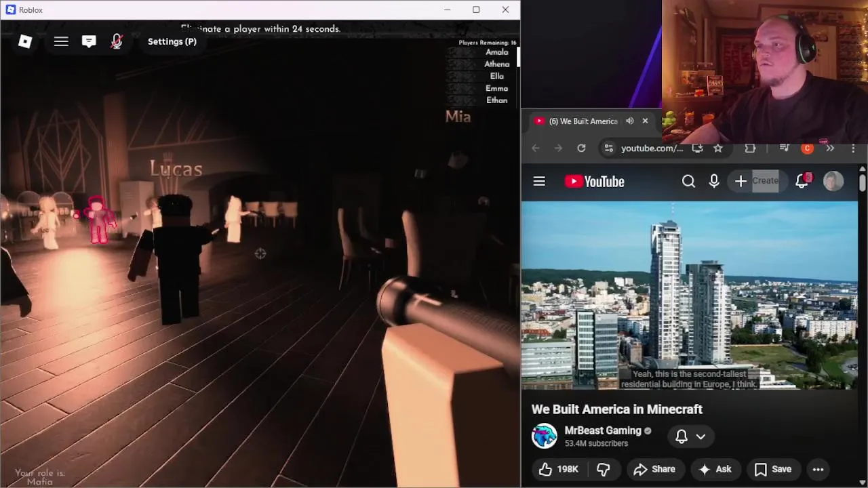Click the YouTube Create button

(x=756, y=181)
